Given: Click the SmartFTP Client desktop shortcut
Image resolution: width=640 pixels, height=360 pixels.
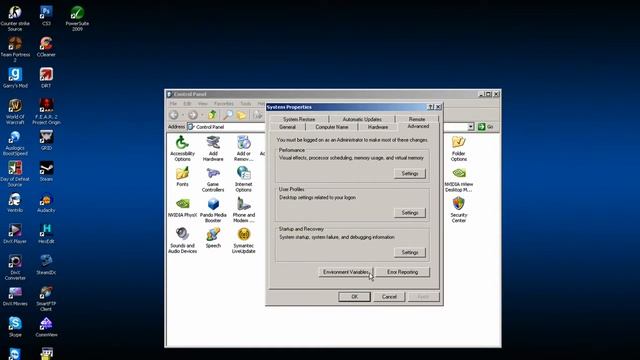Looking at the screenshot, I should [46, 298].
